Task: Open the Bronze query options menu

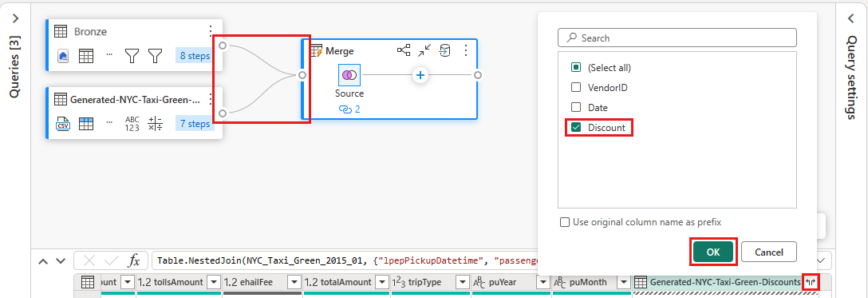Action: (x=211, y=30)
